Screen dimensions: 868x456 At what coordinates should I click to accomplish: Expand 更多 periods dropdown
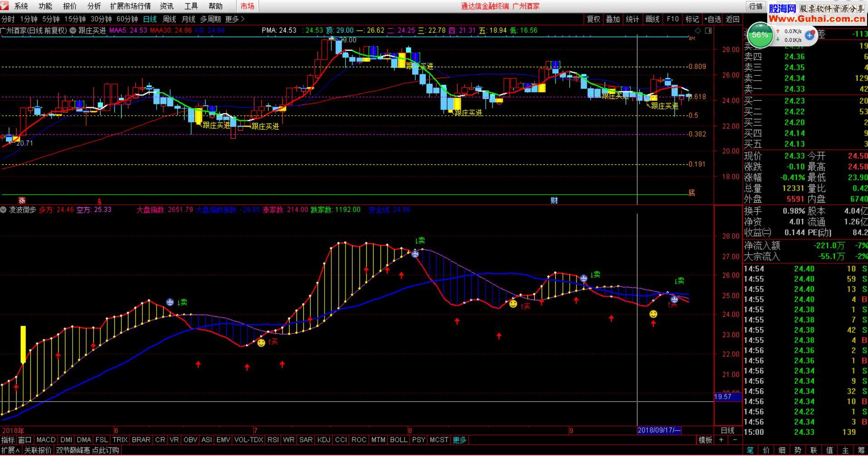click(235, 19)
